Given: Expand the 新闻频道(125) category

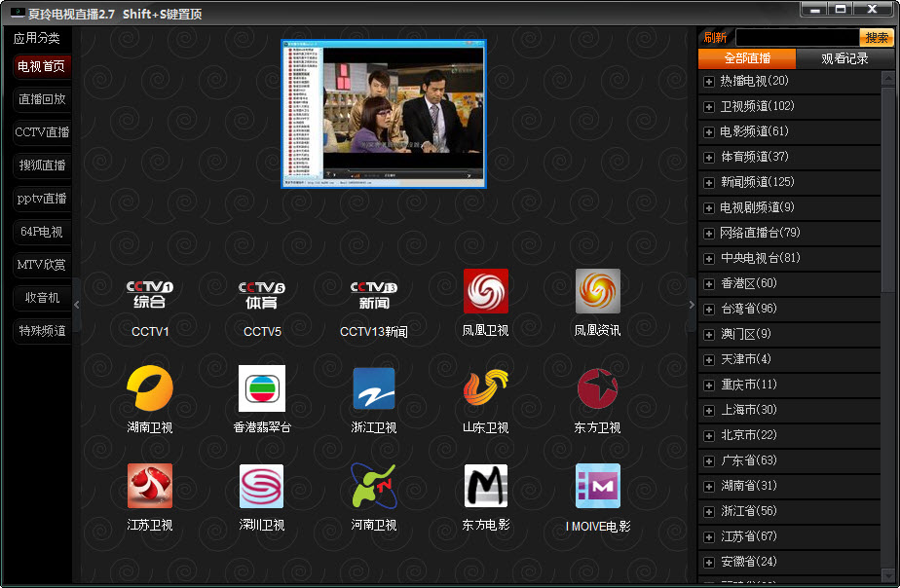Looking at the screenshot, I should [x=709, y=182].
